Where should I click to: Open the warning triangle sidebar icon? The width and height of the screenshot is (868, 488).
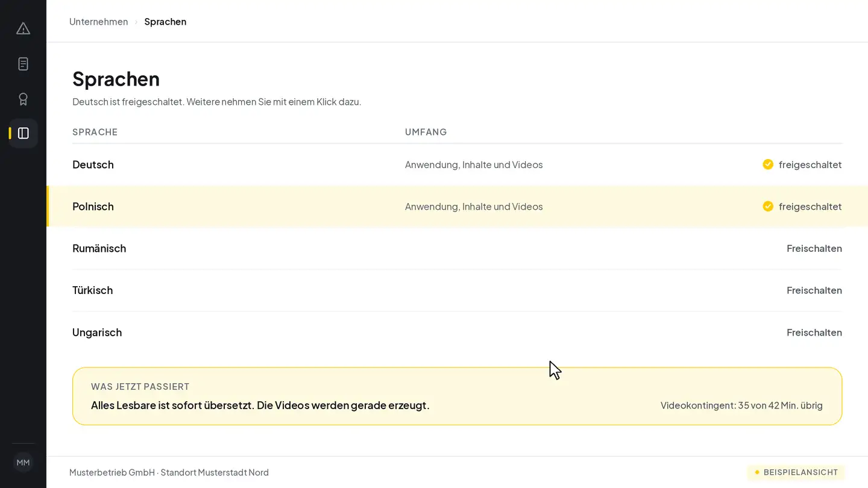tap(23, 29)
